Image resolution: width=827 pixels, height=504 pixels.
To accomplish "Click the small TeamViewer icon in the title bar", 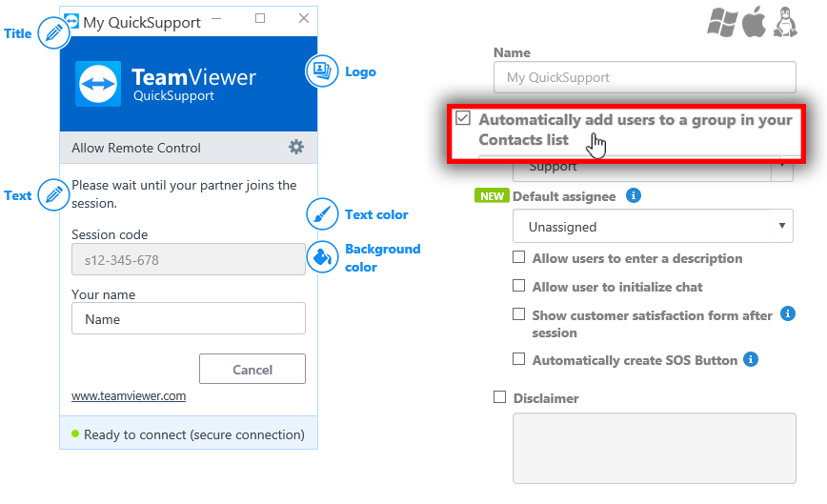I will tap(71, 21).
